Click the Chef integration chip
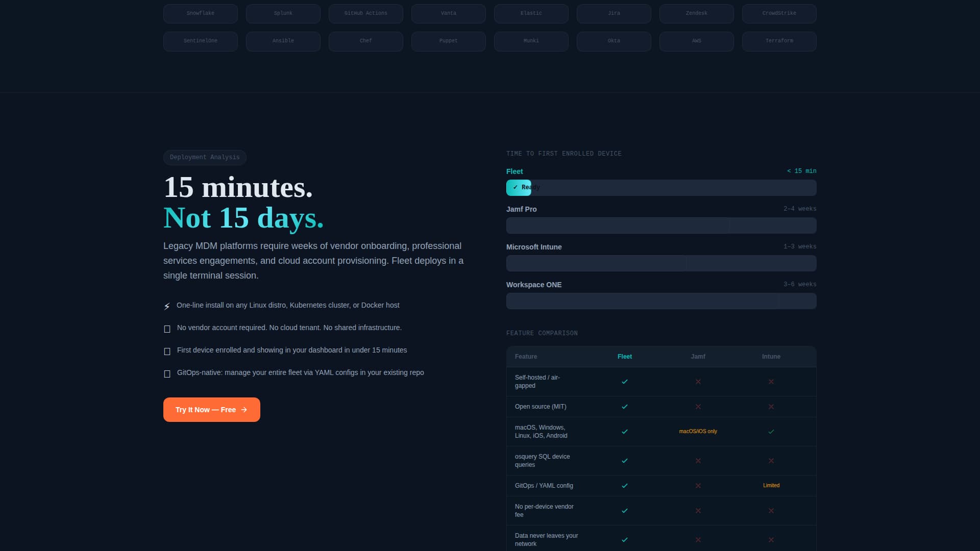This screenshot has height=551, width=980. (366, 41)
